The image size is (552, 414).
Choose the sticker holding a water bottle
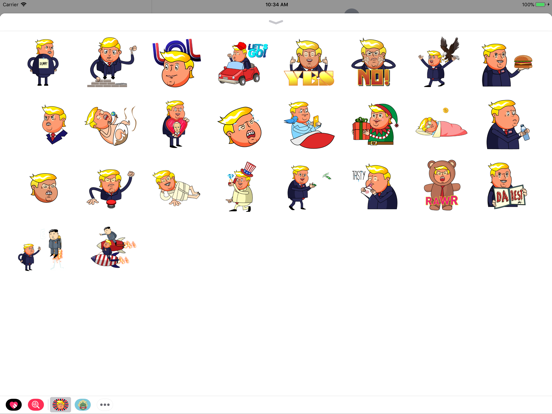click(x=508, y=125)
